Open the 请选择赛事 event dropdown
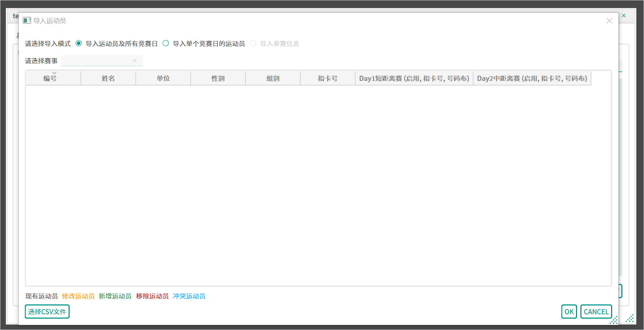Viewport: 644px width, 330px height. [102, 61]
